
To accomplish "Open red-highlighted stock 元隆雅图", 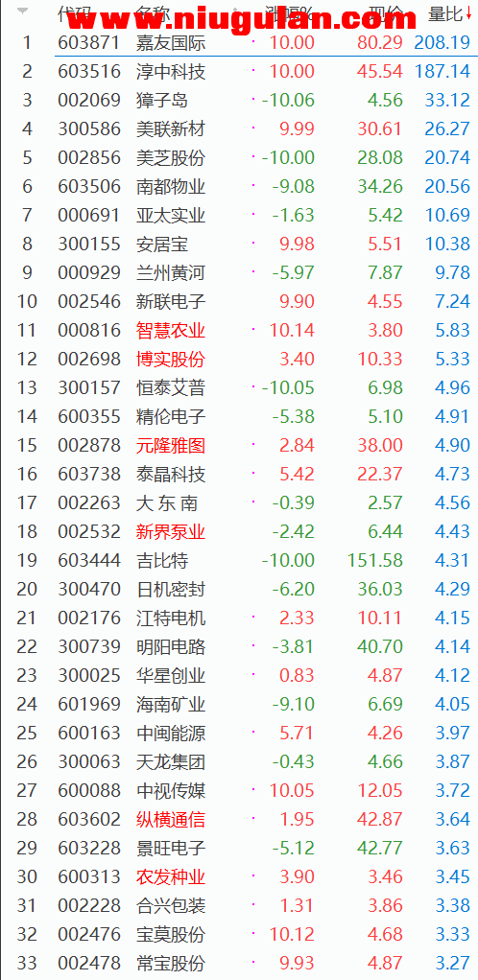I will (x=171, y=446).
